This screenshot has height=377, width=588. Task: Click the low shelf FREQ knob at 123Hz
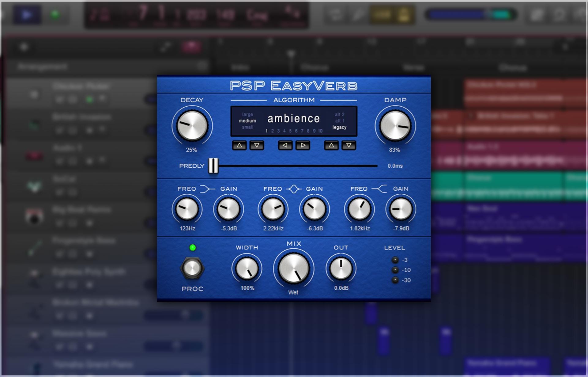pyautogui.click(x=187, y=209)
